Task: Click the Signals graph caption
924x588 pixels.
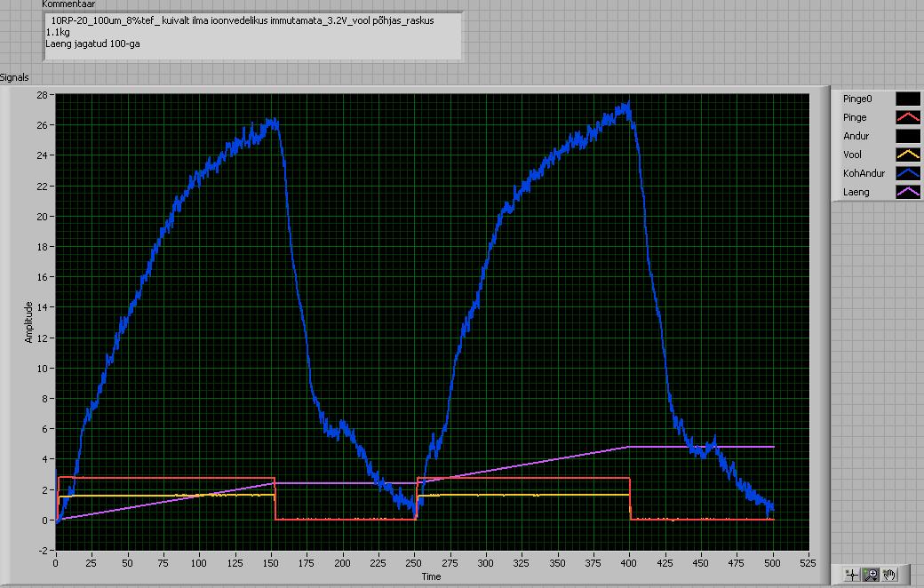Action: (14, 78)
